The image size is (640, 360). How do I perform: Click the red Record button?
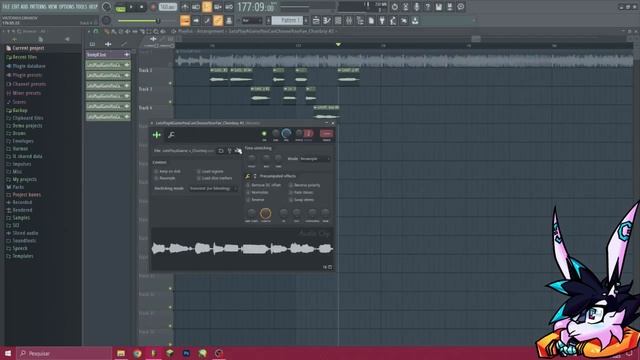coord(153,7)
